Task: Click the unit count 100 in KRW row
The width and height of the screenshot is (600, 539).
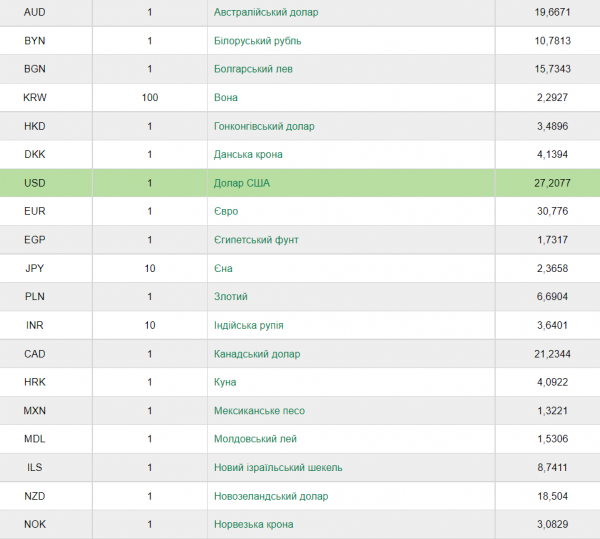Action: (x=150, y=98)
